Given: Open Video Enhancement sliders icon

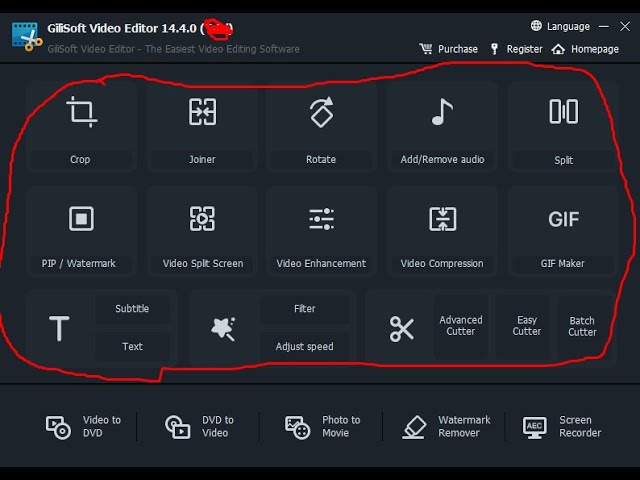Looking at the screenshot, I should click(322, 219).
